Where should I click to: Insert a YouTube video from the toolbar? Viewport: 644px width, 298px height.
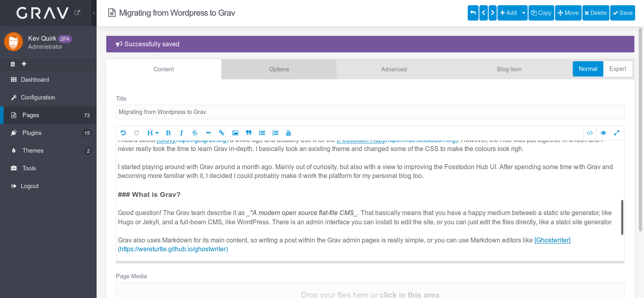point(289,133)
